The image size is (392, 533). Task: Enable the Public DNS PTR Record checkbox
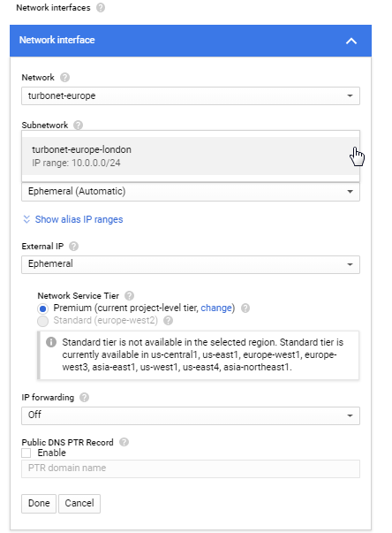26,453
